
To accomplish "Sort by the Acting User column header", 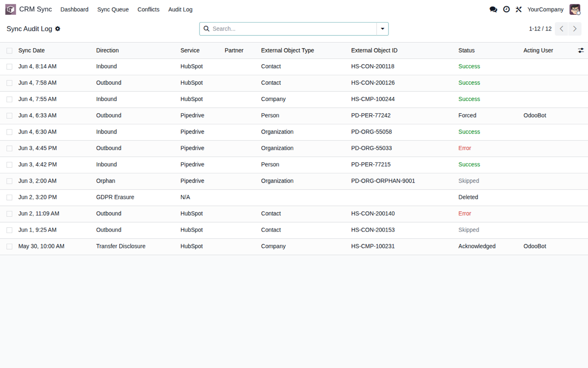I will coord(538,51).
